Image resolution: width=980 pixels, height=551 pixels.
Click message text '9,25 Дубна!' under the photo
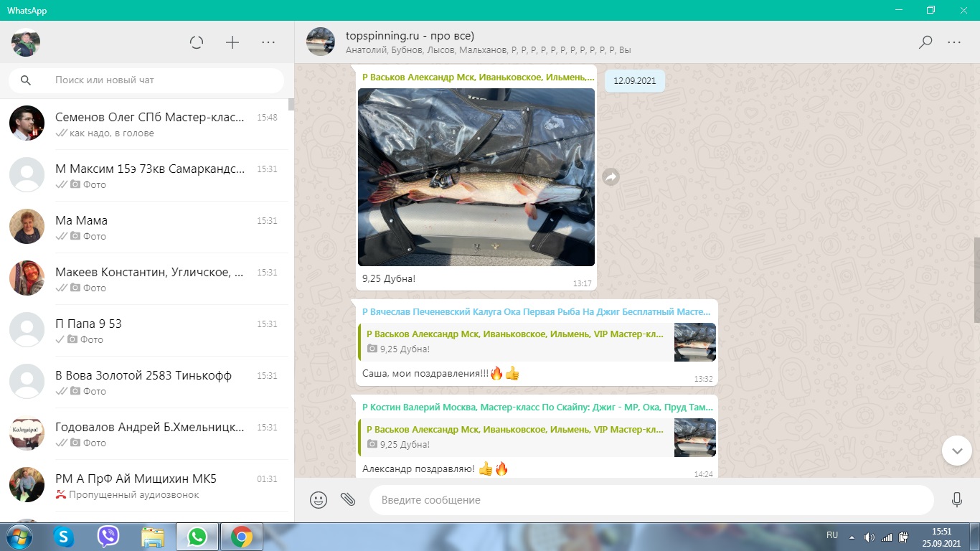click(389, 278)
